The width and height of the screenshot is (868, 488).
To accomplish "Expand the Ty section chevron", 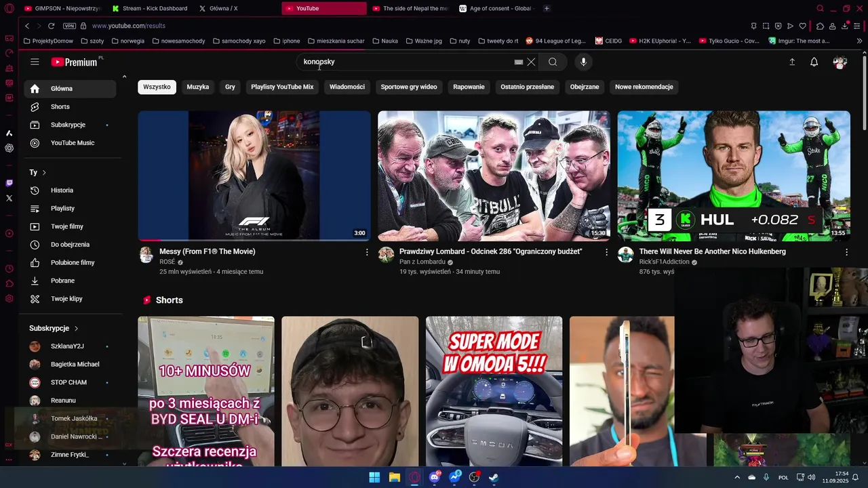I will [44, 173].
